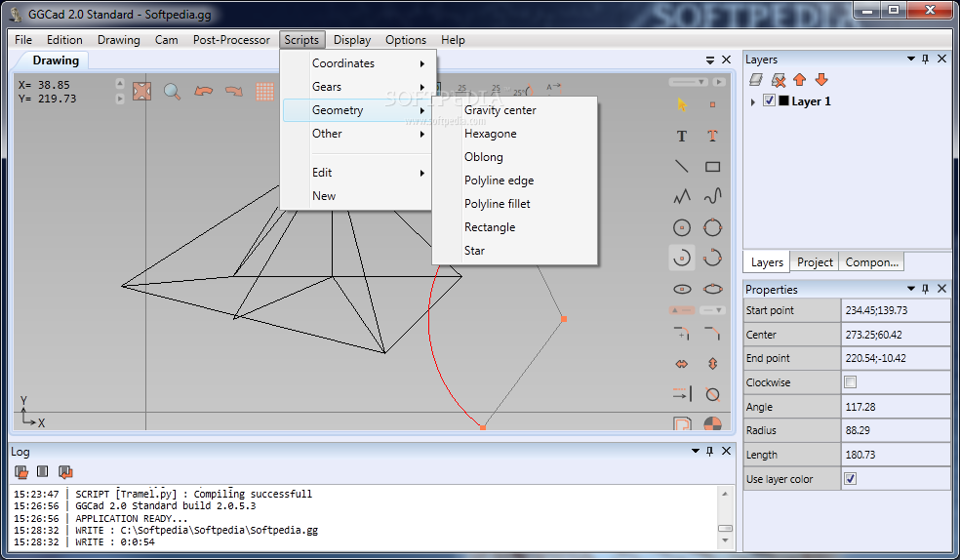Move layer down with orange arrow
Viewport: 960px width, 560px height.
(821, 80)
